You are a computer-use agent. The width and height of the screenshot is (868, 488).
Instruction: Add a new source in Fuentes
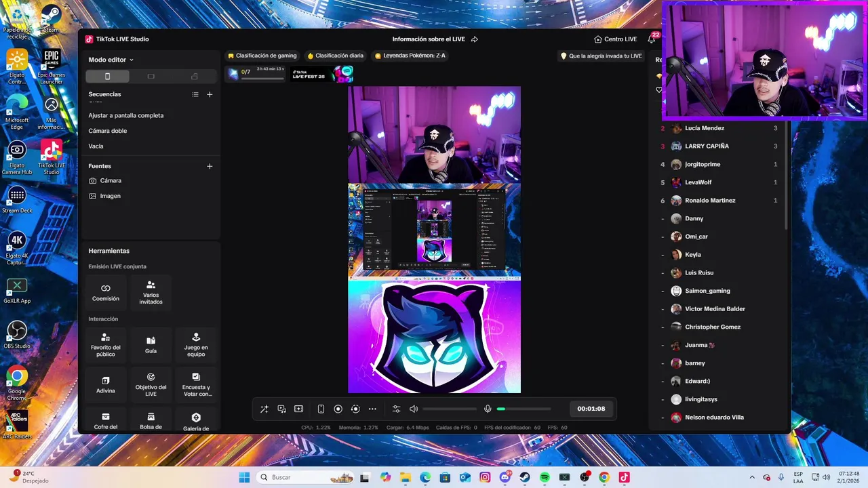pyautogui.click(x=210, y=166)
